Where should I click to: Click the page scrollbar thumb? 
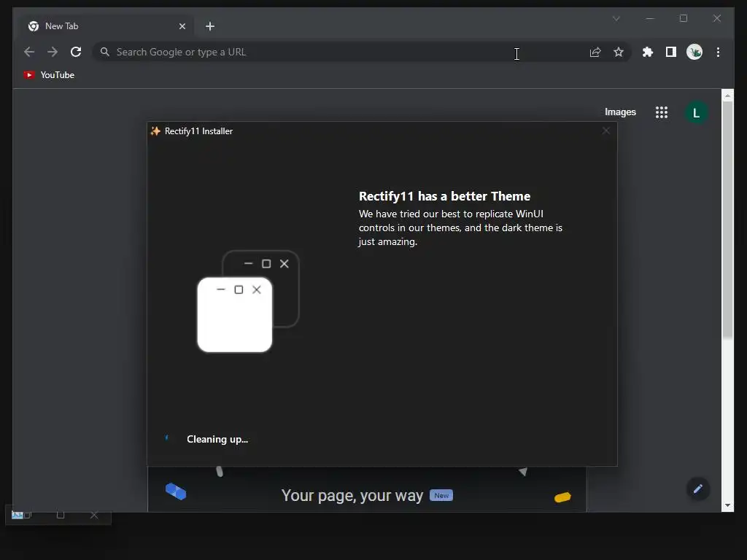click(727, 219)
